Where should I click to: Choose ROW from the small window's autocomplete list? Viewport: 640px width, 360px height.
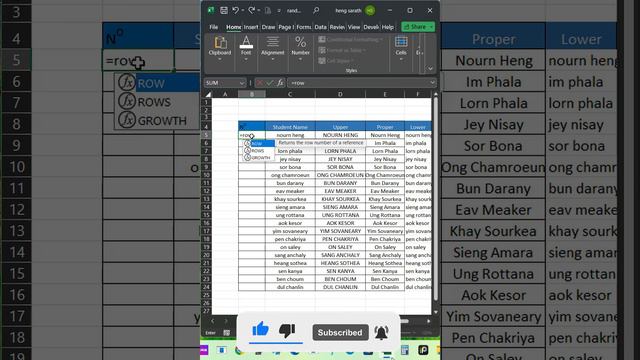259,143
